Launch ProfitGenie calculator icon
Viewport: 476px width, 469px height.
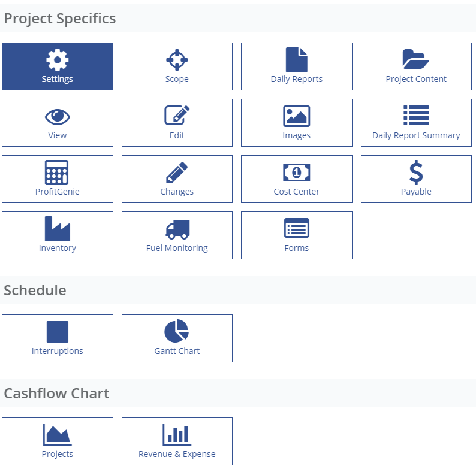(57, 172)
